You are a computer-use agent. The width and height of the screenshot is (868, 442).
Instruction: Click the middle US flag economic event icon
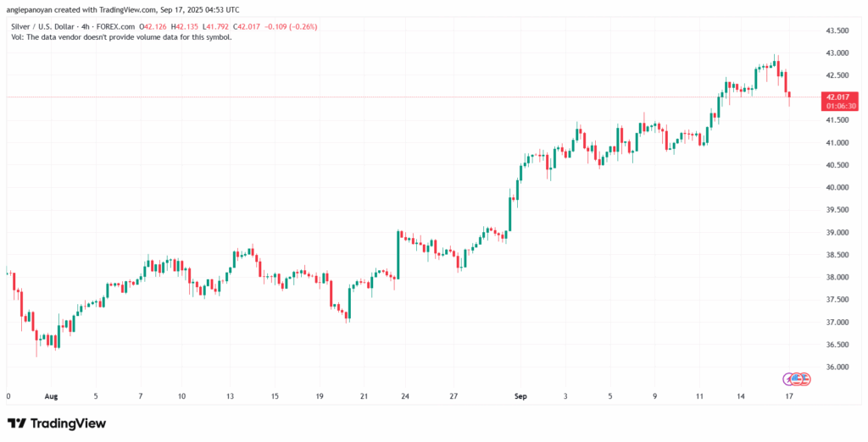pyautogui.click(x=796, y=378)
